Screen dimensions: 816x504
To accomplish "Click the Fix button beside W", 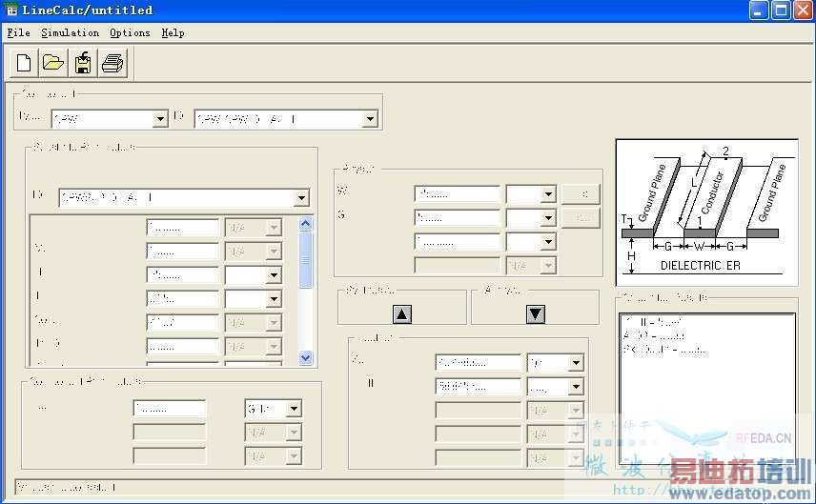I will point(581,194).
